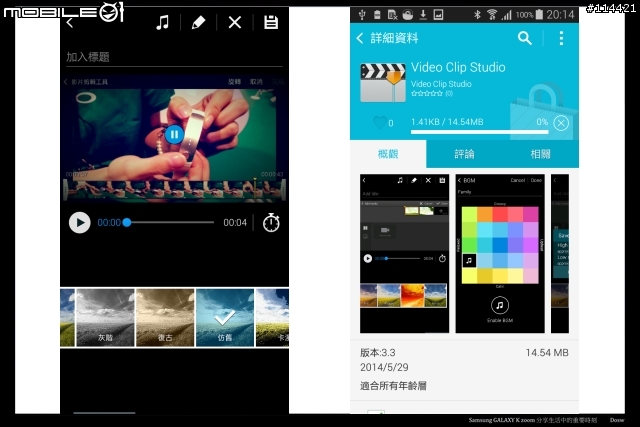The height and width of the screenshot is (427, 640).
Task: Tap the clock 20:14 in status bar
Action: [560, 15]
